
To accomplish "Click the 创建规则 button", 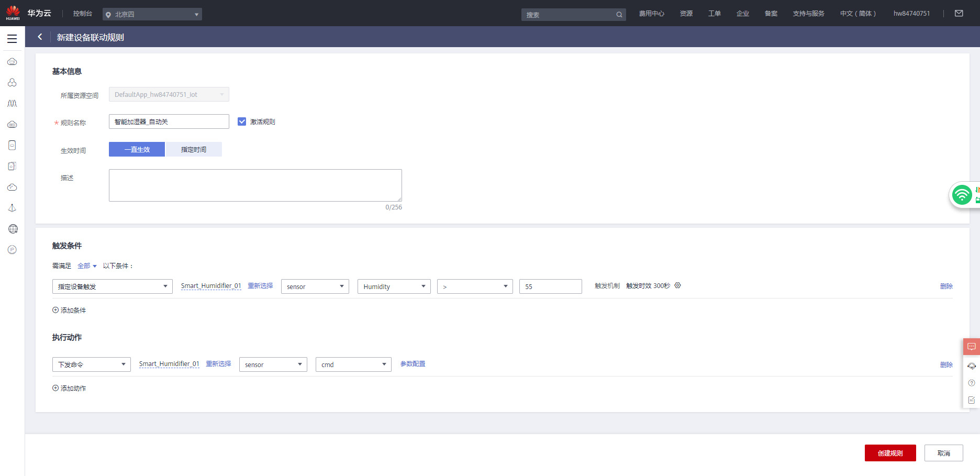I will coord(890,453).
